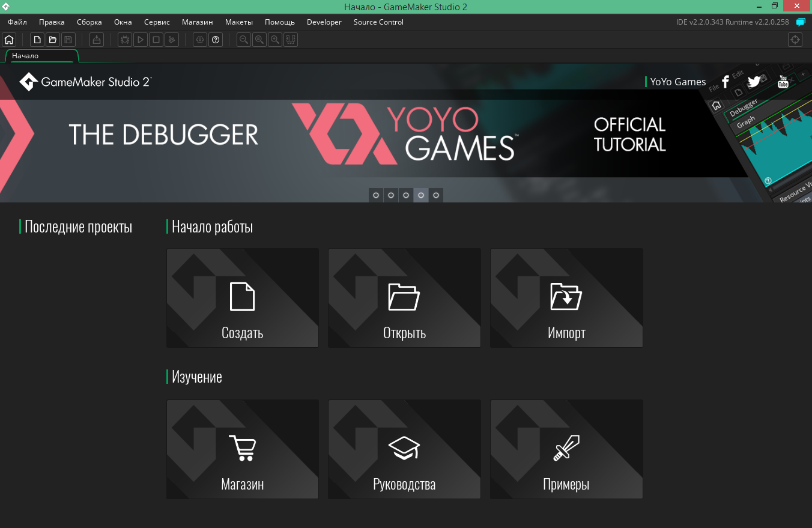Open the YoYo Games Facebook icon
812x528 pixels.
point(725,82)
